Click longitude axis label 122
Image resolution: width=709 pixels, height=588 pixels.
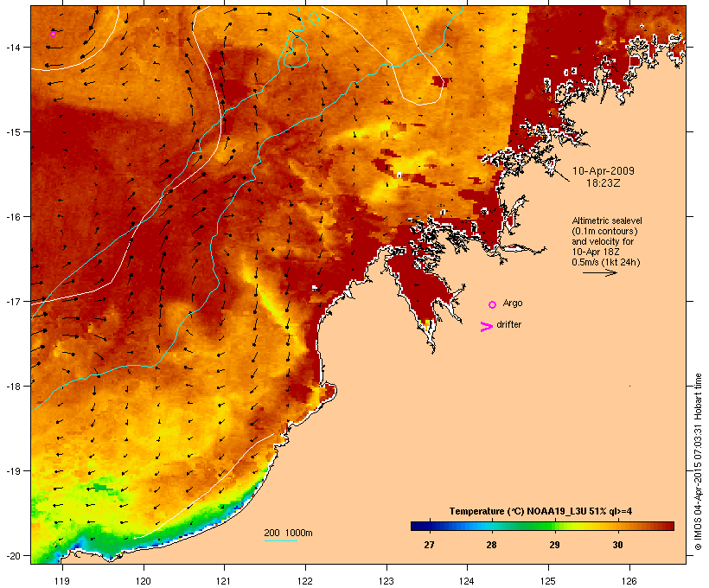coord(305,581)
